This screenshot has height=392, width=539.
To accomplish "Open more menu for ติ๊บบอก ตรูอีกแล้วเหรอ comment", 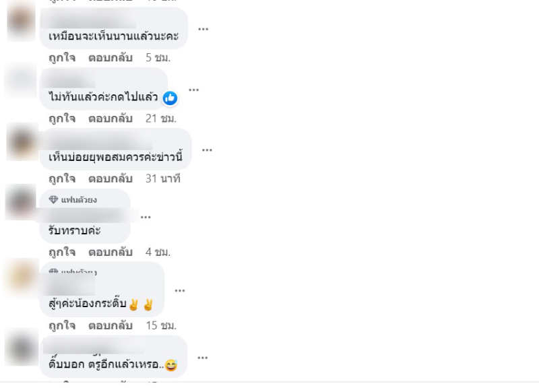I will 203,358.
